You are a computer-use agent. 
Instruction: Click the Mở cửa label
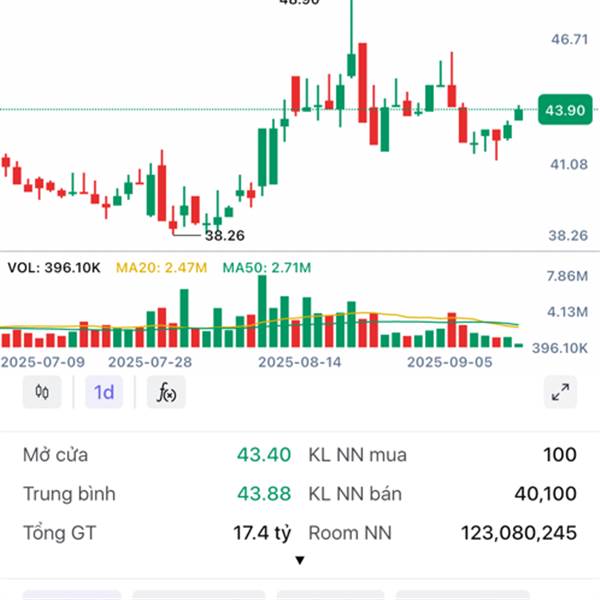pos(55,455)
